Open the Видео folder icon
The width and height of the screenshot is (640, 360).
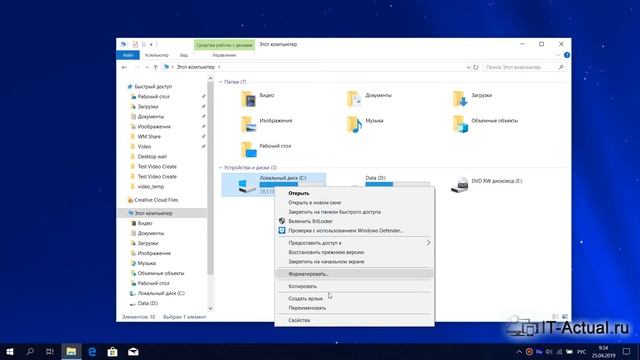point(248,99)
